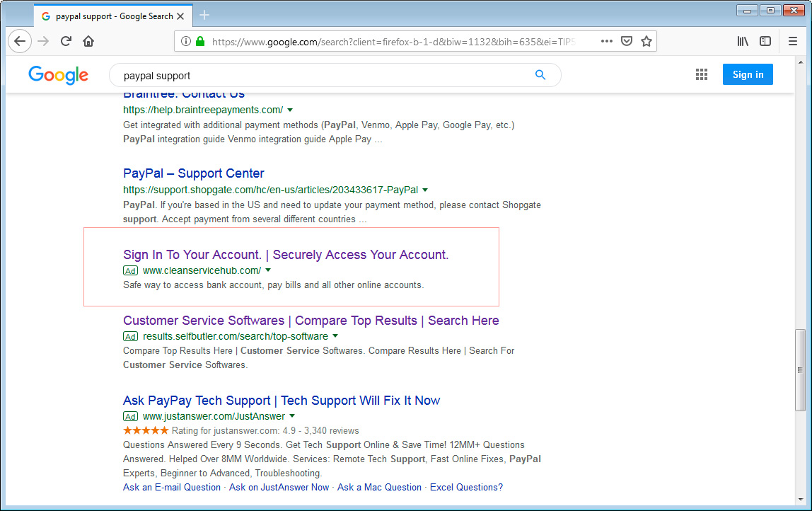Click Ask a Mac Question sitelink
Screen dimensions: 812x511
(x=379, y=487)
